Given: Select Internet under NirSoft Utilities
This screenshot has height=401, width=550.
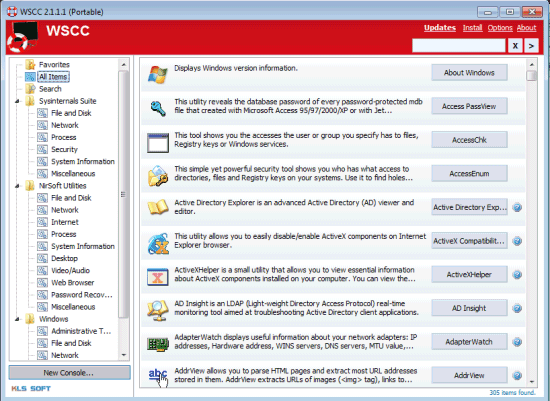Looking at the screenshot, I should click(x=65, y=222).
